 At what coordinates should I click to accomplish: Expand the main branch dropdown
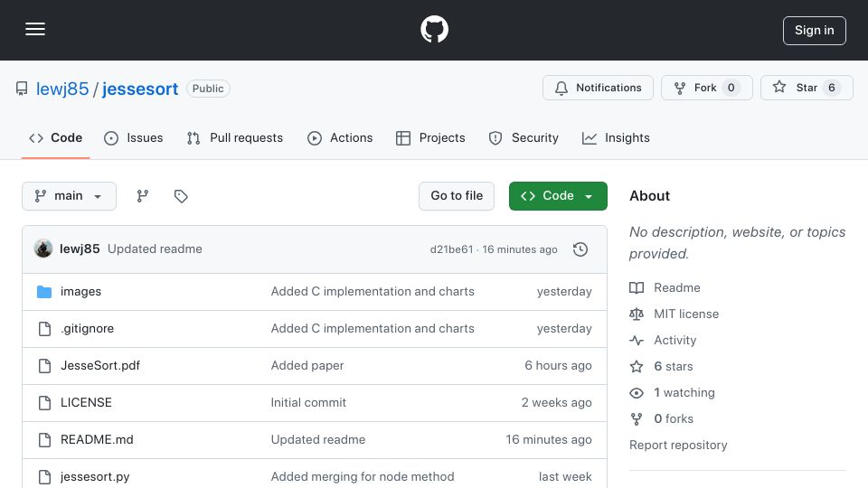pyautogui.click(x=70, y=196)
